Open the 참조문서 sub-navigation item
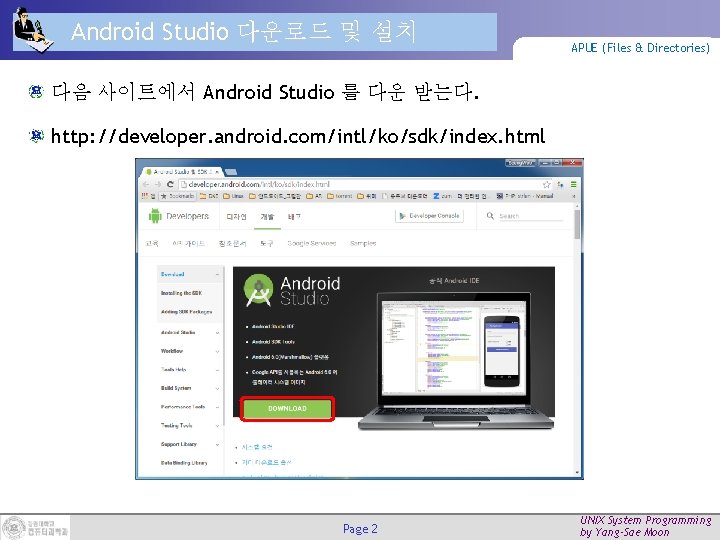720x540 pixels. click(232, 243)
